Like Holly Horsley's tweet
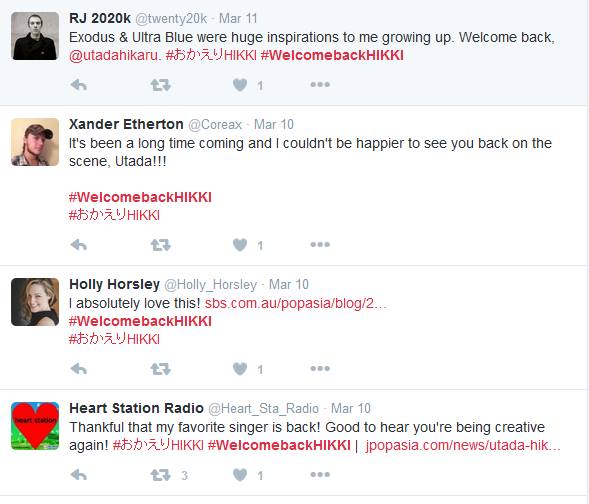The height and width of the screenshot is (504, 589). pyautogui.click(x=240, y=369)
